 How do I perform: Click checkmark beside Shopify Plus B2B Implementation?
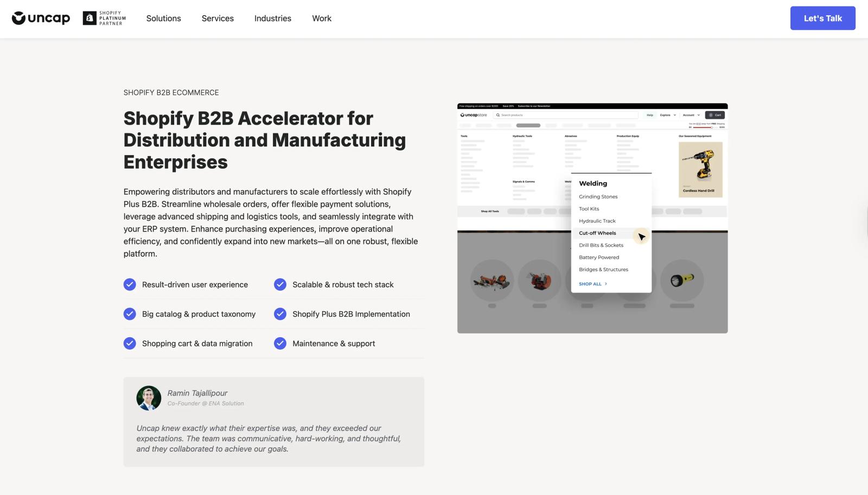(280, 314)
